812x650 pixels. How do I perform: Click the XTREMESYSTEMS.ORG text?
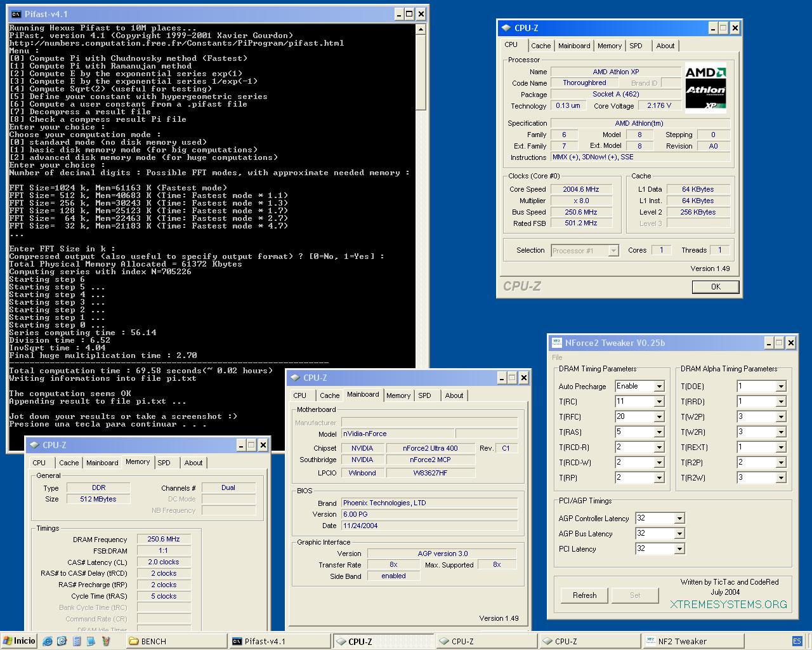(728, 605)
